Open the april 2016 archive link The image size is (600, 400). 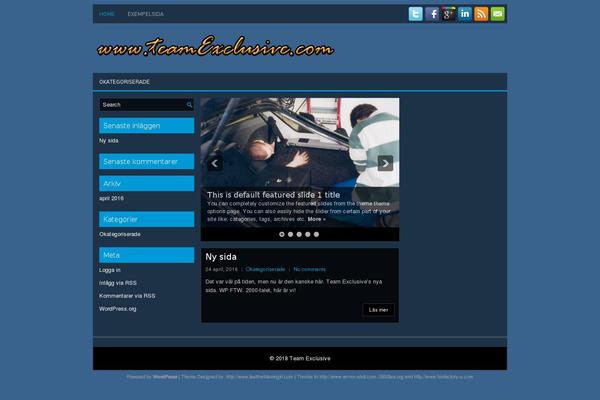coord(111,198)
